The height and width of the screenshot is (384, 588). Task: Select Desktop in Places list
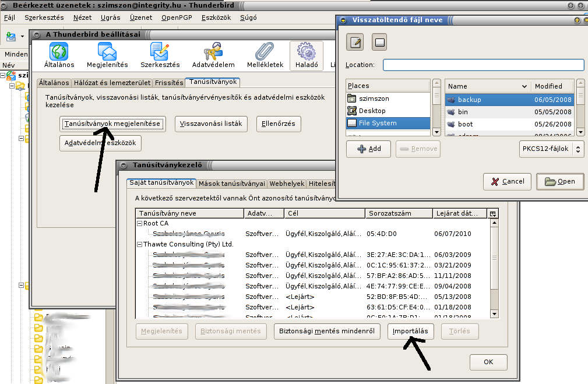tap(388, 111)
